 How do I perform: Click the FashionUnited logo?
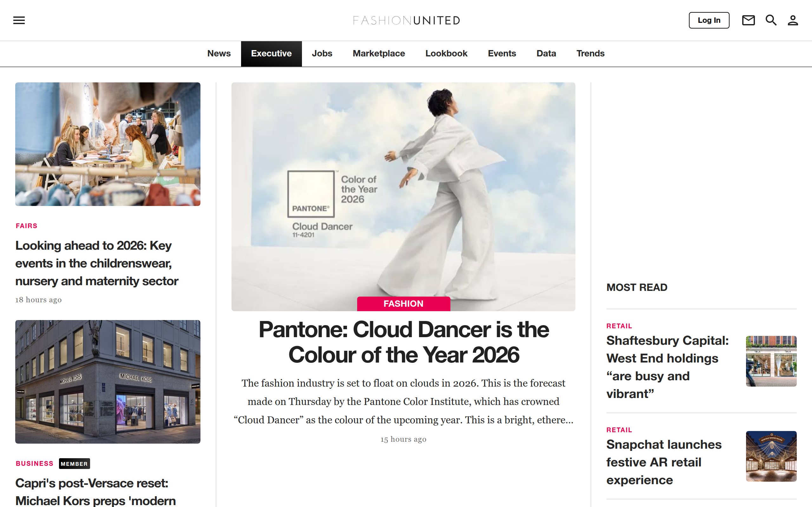(406, 20)
